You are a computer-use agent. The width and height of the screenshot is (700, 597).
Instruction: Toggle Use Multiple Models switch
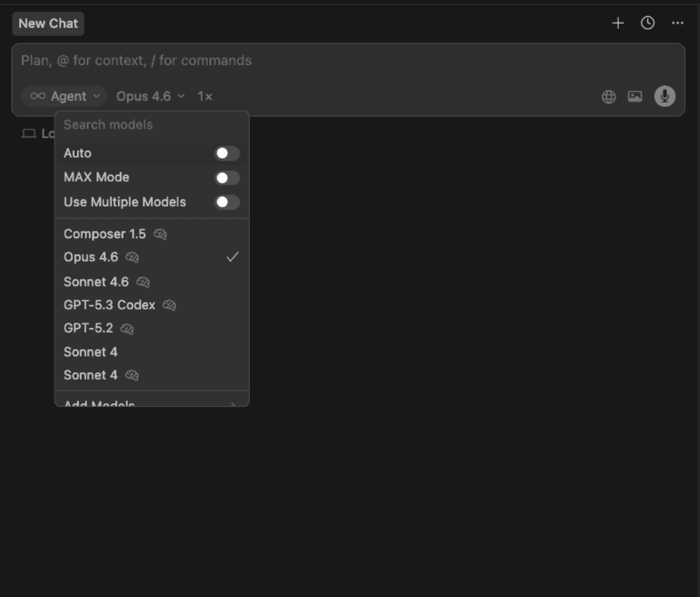(x=227, y=203)
